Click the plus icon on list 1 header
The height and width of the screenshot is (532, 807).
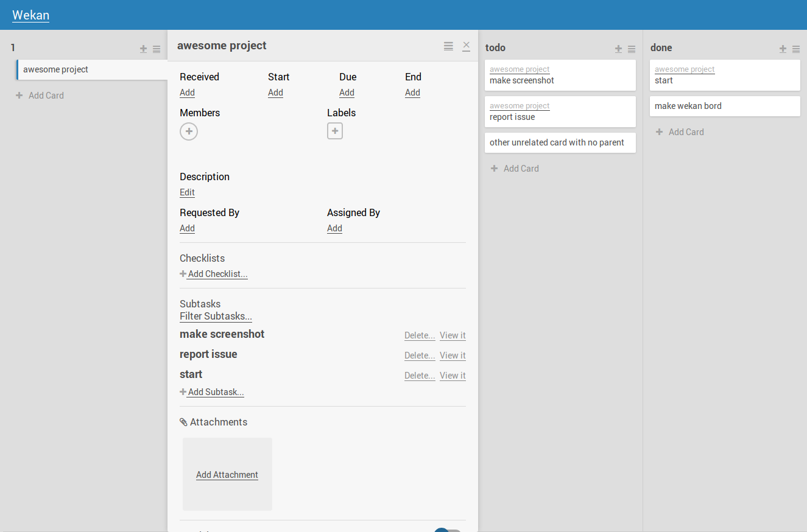(x=143, y=49)
